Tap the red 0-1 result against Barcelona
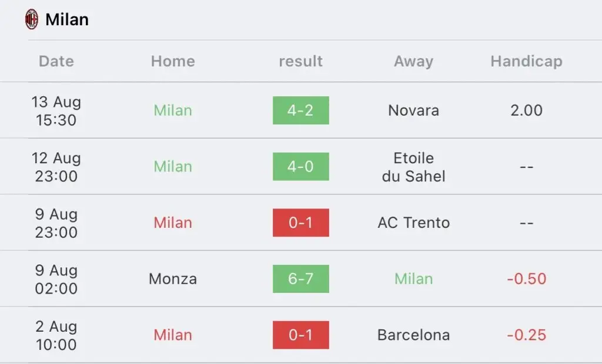The image size is (602, 364). click(301, 335)
